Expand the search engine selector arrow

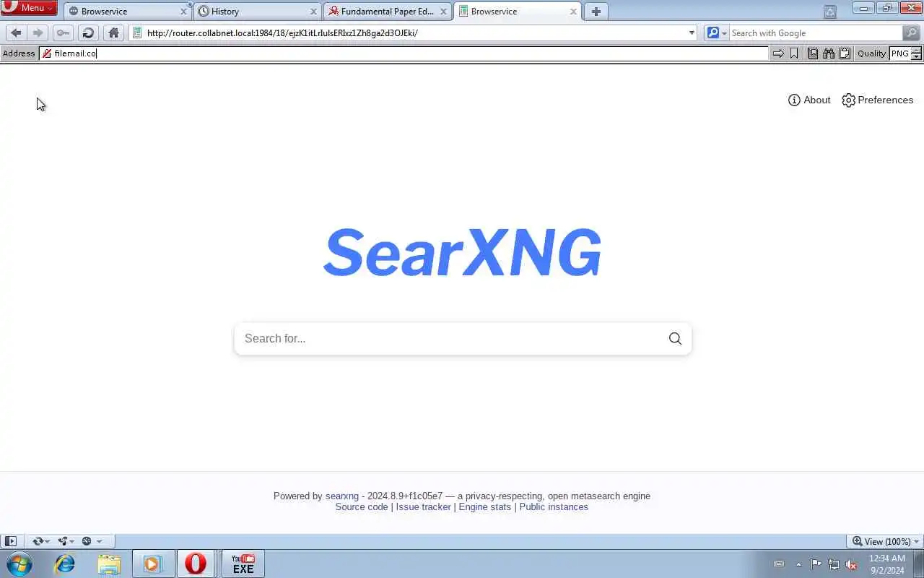(x=724, y=33)
